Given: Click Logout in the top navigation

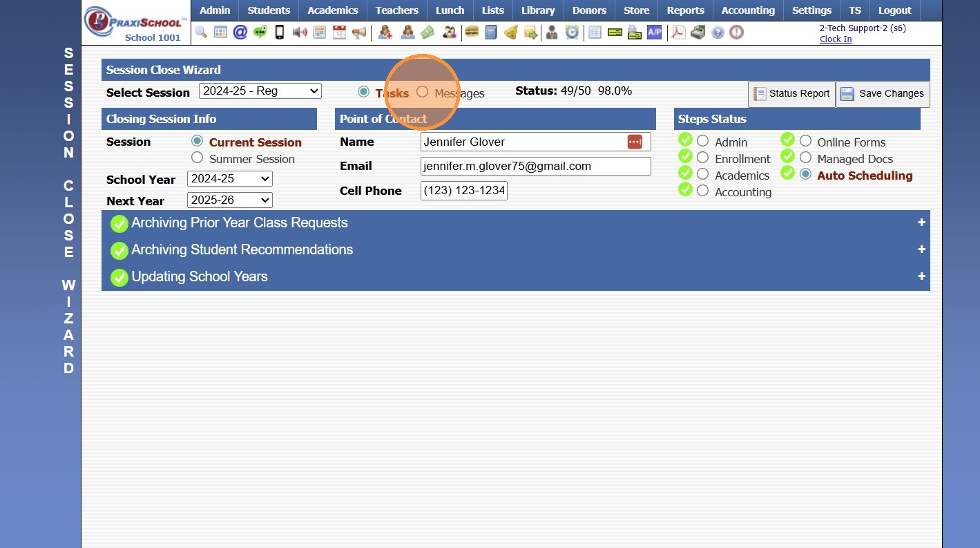Looking at the screenshot, I should pos(894,10).
